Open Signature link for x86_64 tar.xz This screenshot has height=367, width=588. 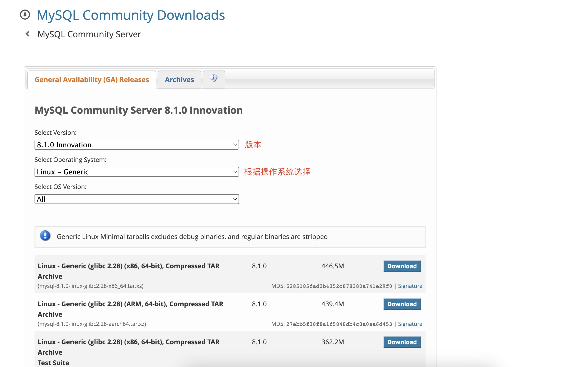410,286
